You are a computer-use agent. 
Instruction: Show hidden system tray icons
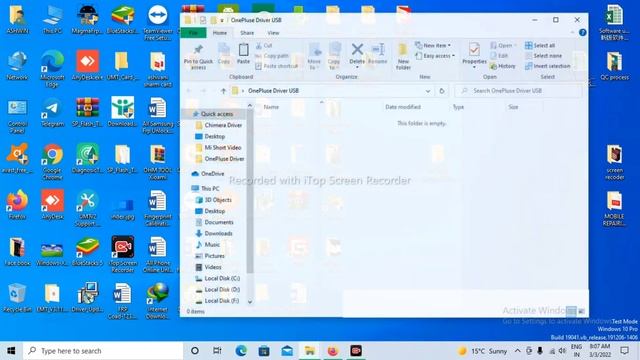(517, 351)
